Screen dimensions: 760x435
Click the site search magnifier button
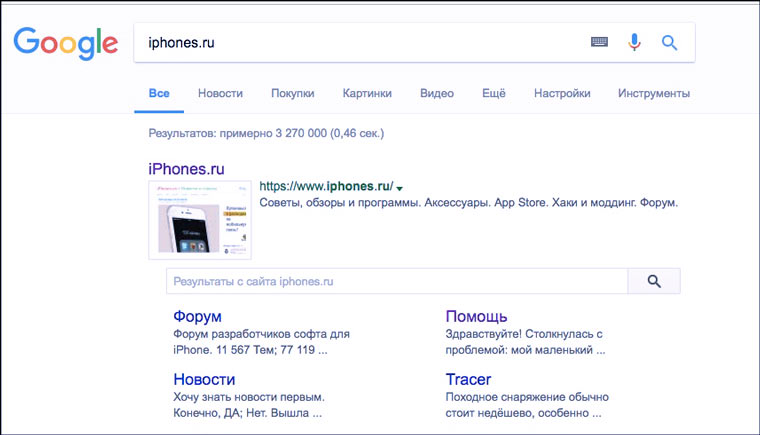[x=654, y=281]
